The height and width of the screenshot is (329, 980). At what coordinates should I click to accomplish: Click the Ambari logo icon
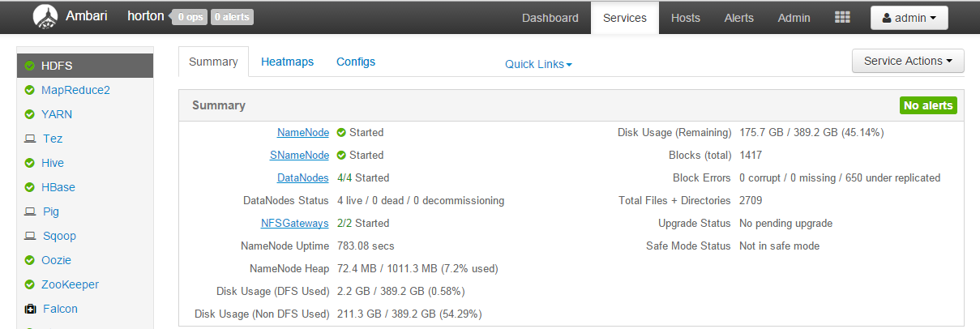point(45,17)
